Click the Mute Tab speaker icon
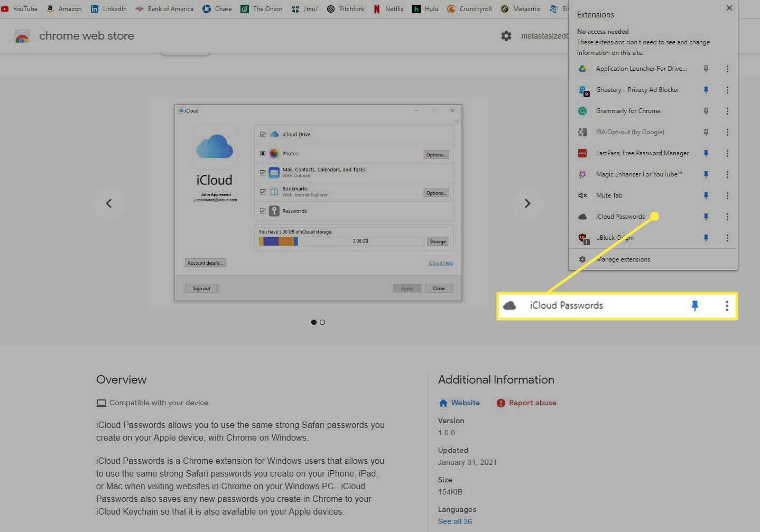Image resolution: width=760 pixels, height=532 pixels. pos(582,195)
